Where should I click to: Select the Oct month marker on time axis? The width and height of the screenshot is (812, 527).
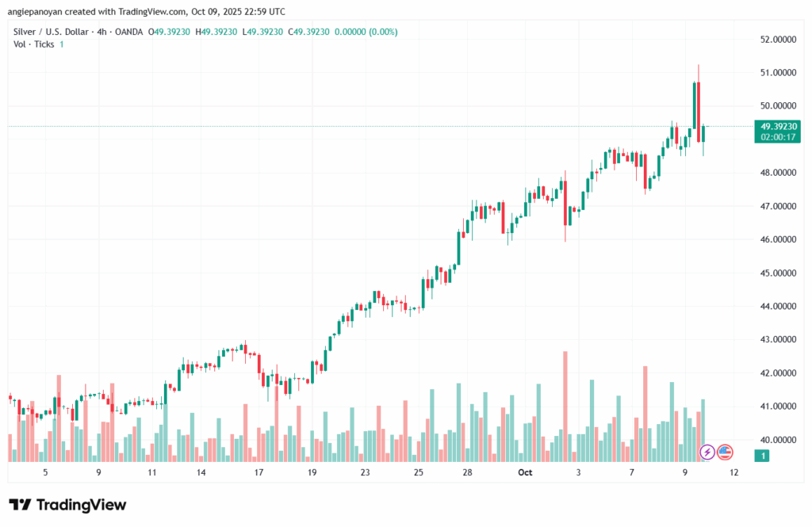click(524, 472)
